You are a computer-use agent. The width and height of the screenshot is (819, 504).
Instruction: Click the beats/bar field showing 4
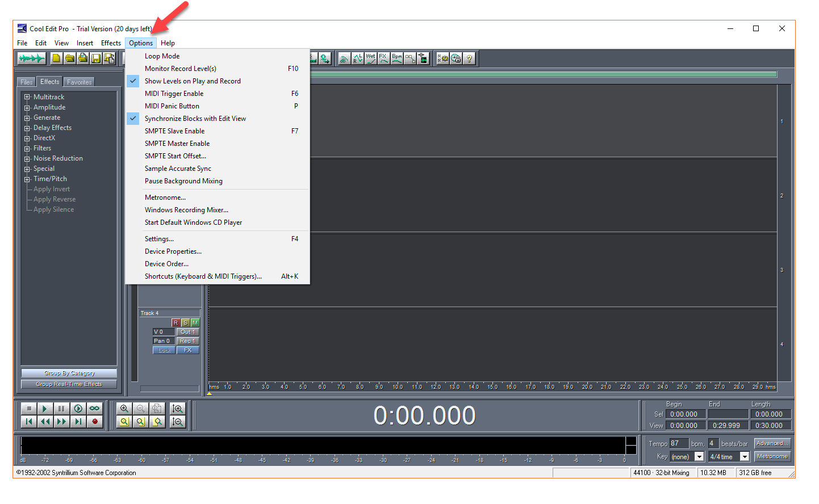pos(713,443)
